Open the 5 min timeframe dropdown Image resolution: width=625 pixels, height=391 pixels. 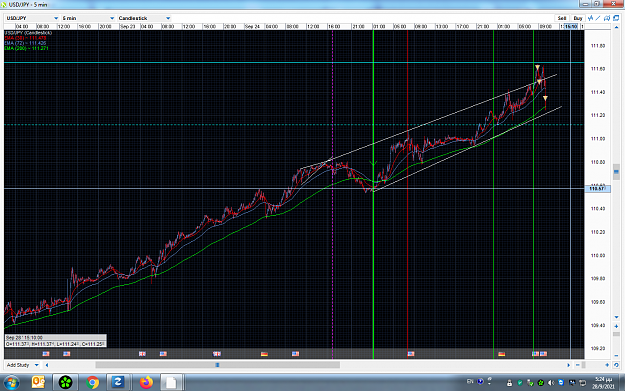[88, 18]
